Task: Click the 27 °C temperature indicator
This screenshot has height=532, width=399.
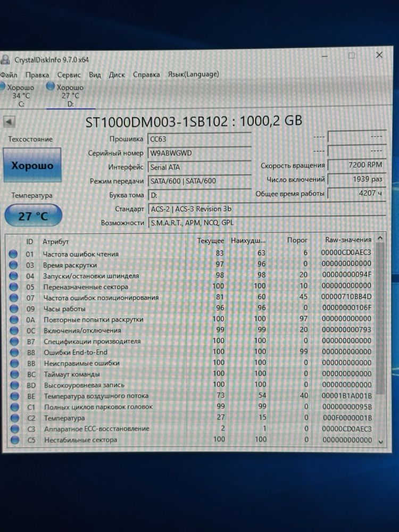Action: (x=33, y=216)
